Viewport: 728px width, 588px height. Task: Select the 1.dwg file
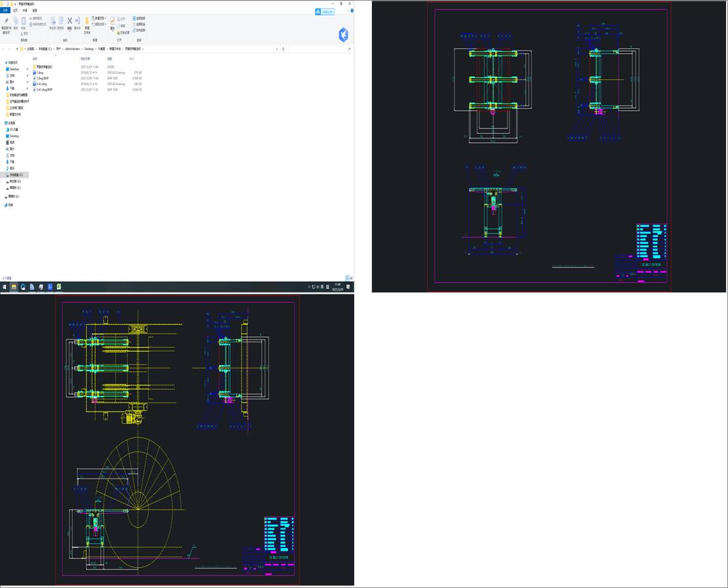[41, 72]
